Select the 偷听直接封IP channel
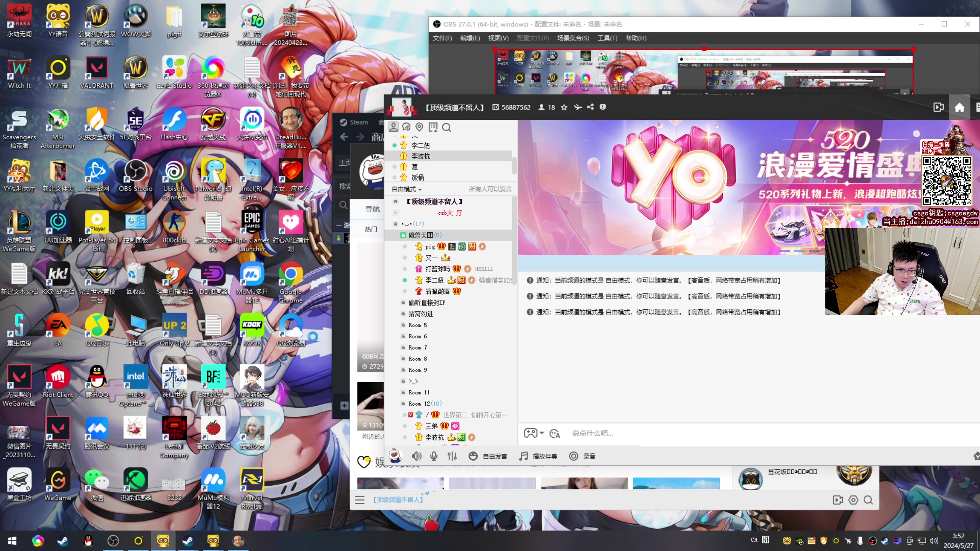Screen dimensions: 980x551 [x=426, y=303]
